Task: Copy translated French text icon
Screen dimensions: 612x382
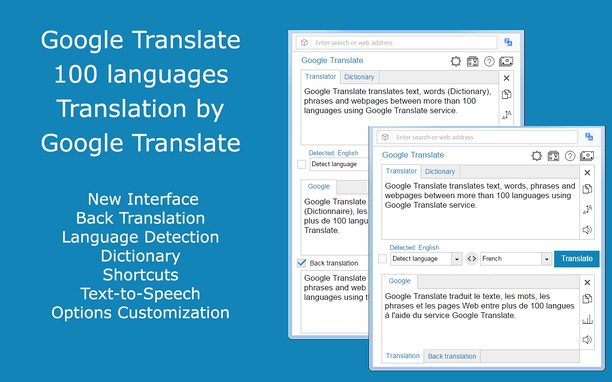Action: click(x=587, y=299)
